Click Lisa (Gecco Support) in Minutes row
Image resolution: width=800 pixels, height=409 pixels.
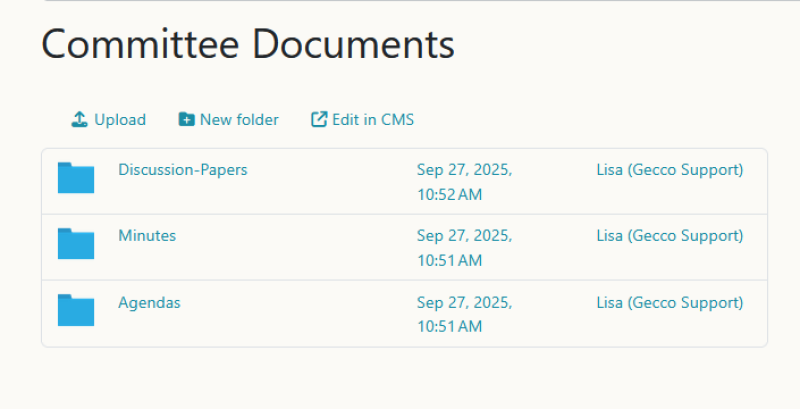[669, 236]
